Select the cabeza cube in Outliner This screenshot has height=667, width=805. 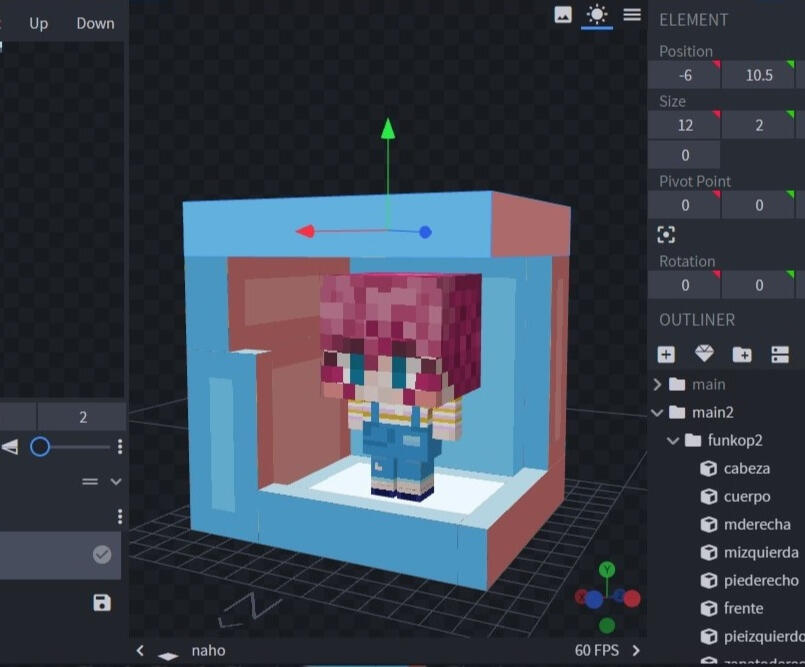(746, 468)
